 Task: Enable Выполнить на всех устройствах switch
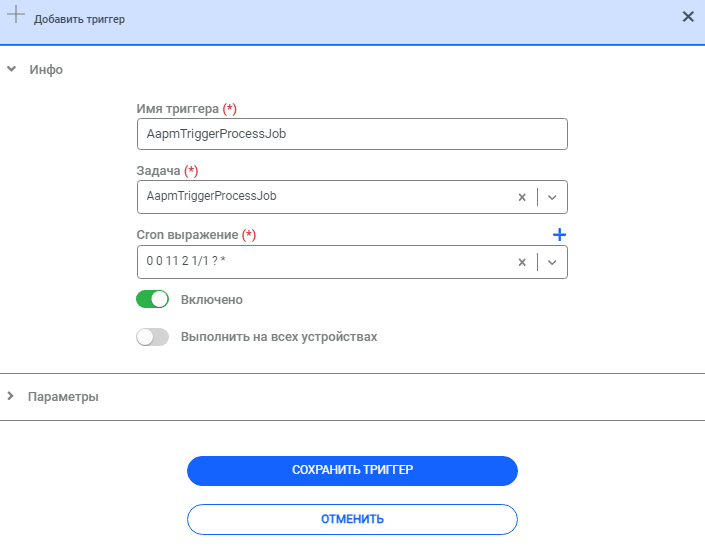(x=152, y=337)
